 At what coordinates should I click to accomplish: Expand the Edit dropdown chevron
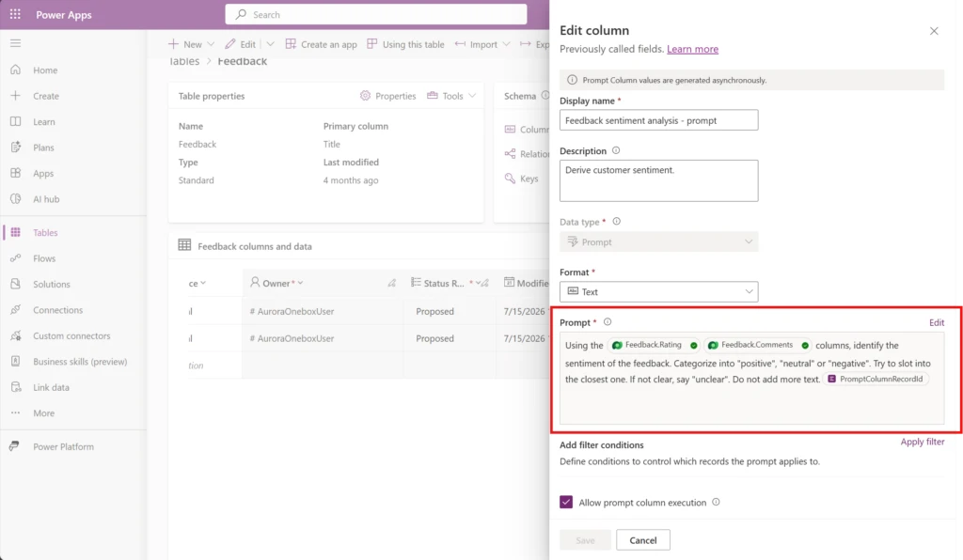point(270,44)
